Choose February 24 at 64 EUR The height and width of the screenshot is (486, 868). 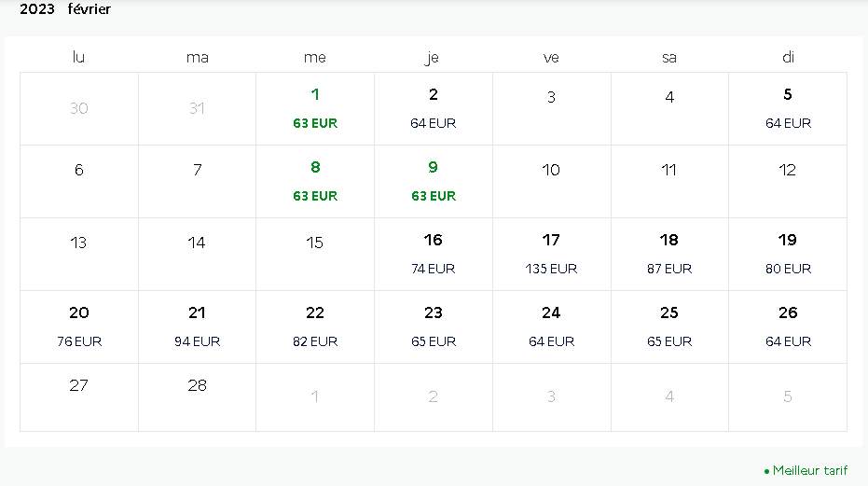pos(551,327)
